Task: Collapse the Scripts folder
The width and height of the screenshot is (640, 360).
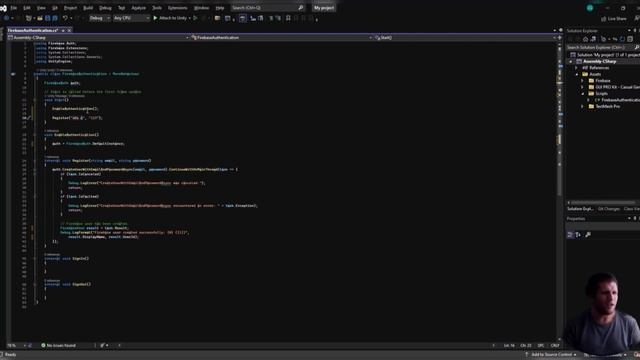Action: (582, 93)
